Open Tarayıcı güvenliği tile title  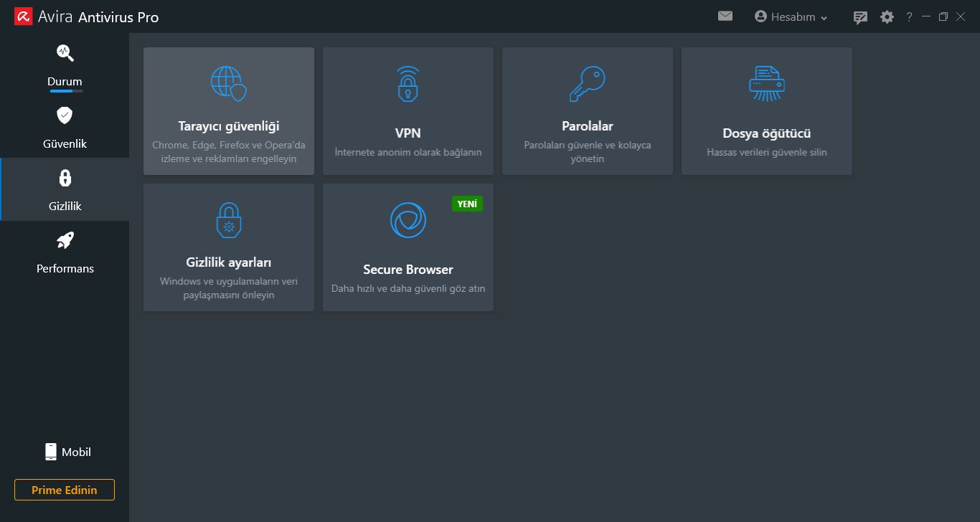tap(229, 126)
